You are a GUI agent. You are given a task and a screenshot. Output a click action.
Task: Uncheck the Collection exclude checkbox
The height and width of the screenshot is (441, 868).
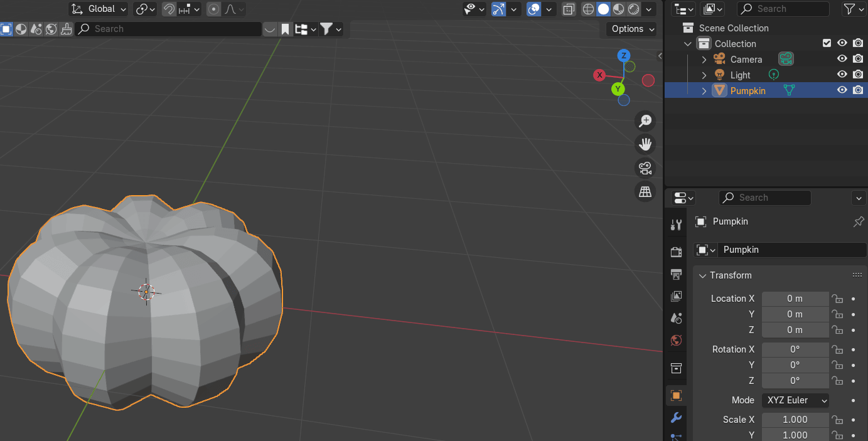pyautogui.click(x=827, y=43)
